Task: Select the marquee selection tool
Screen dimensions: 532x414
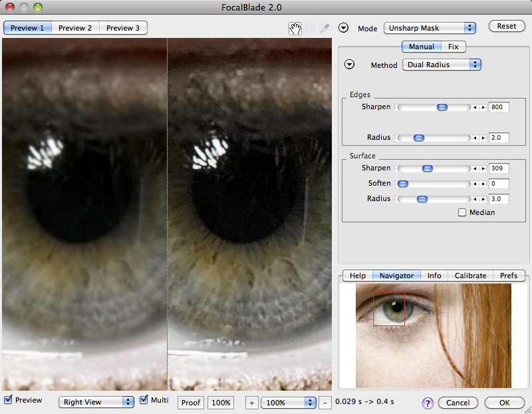Action: coord(310,28)
